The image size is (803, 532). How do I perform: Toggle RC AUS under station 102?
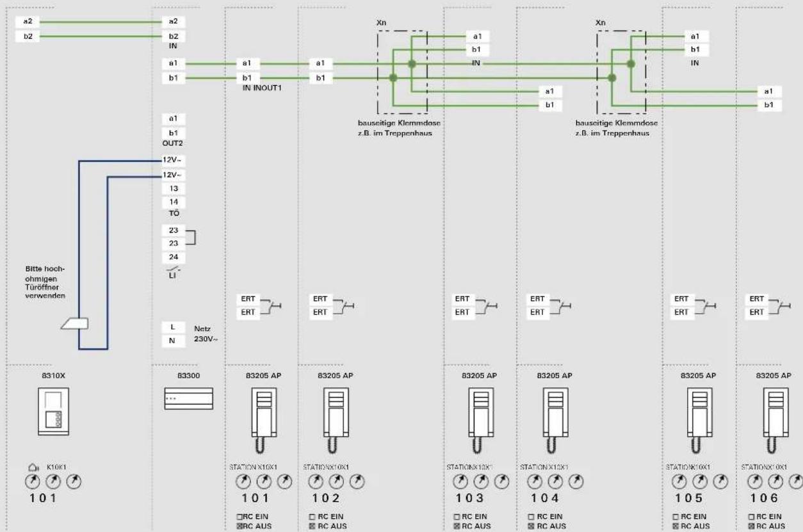click(312, 526)
